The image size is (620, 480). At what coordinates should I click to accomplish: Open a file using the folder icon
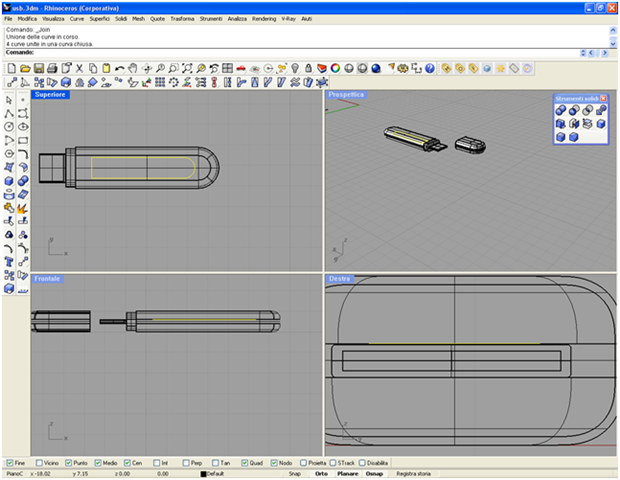[25, 68]
